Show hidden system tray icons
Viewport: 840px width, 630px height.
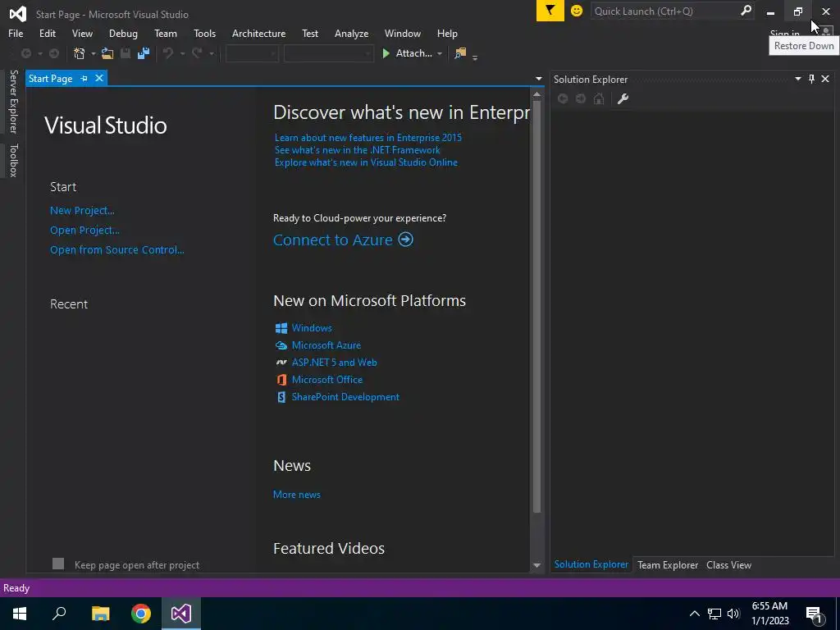[695, 614]
